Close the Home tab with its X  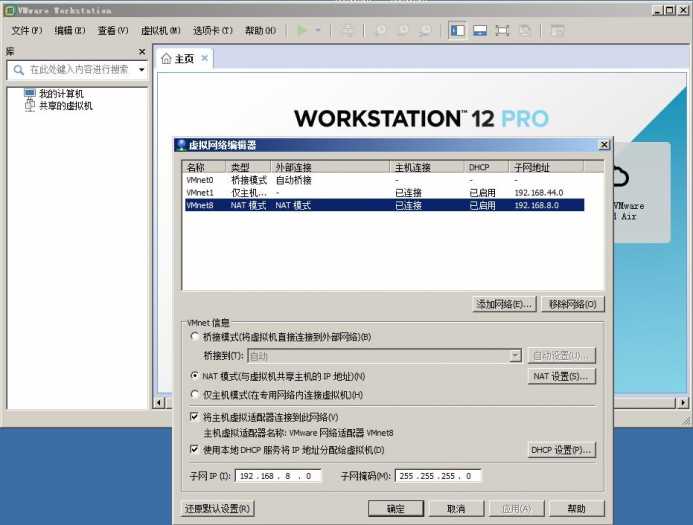pos(205,59)
